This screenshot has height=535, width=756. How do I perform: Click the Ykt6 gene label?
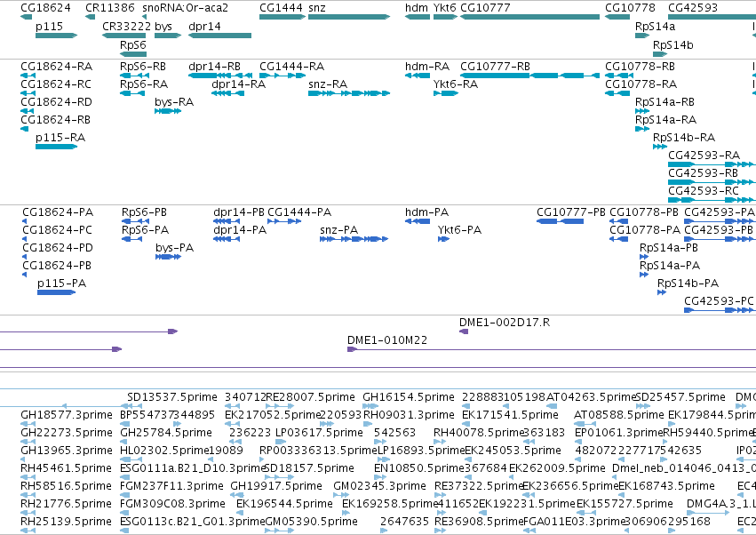click(x=444, y=8)
